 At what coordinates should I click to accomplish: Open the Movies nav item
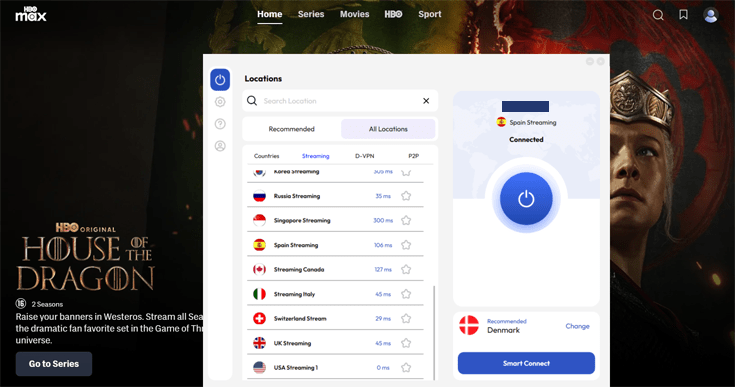[x=354, y=14]
